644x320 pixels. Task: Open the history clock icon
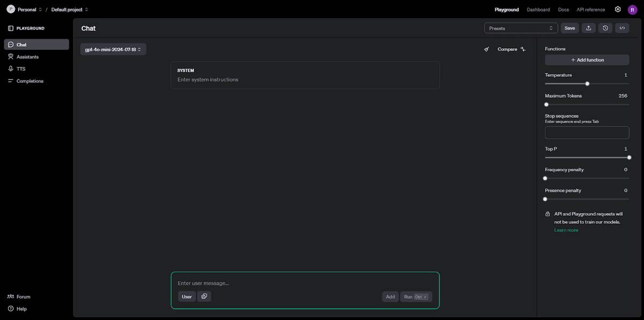click(605, 28)
